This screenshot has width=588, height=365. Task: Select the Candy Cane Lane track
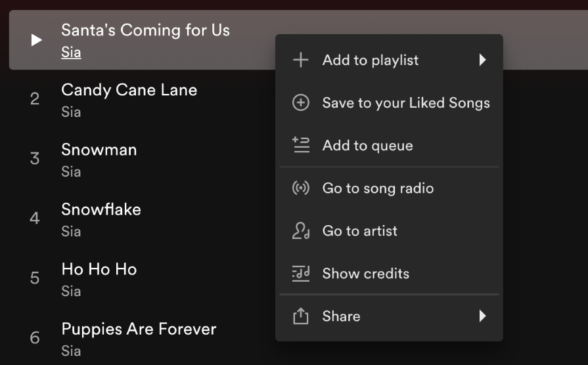click(x=129, y=90)
